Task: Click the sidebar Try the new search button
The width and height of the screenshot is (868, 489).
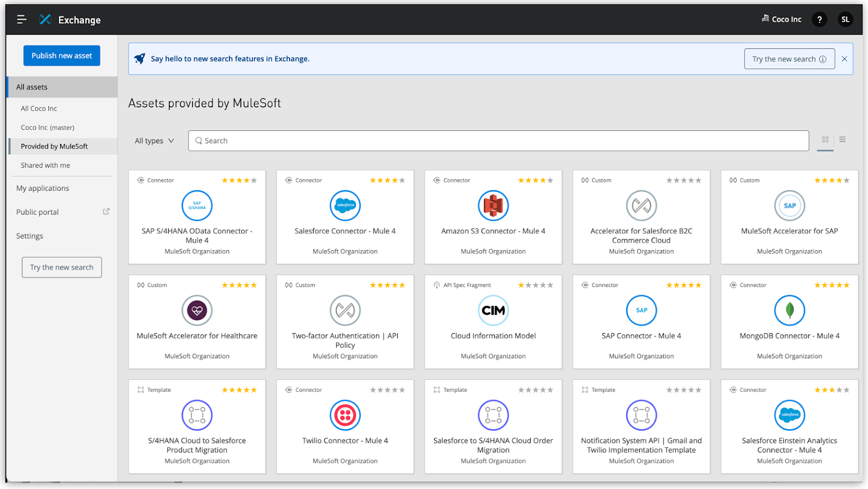Action: click(x=62, y=268)
